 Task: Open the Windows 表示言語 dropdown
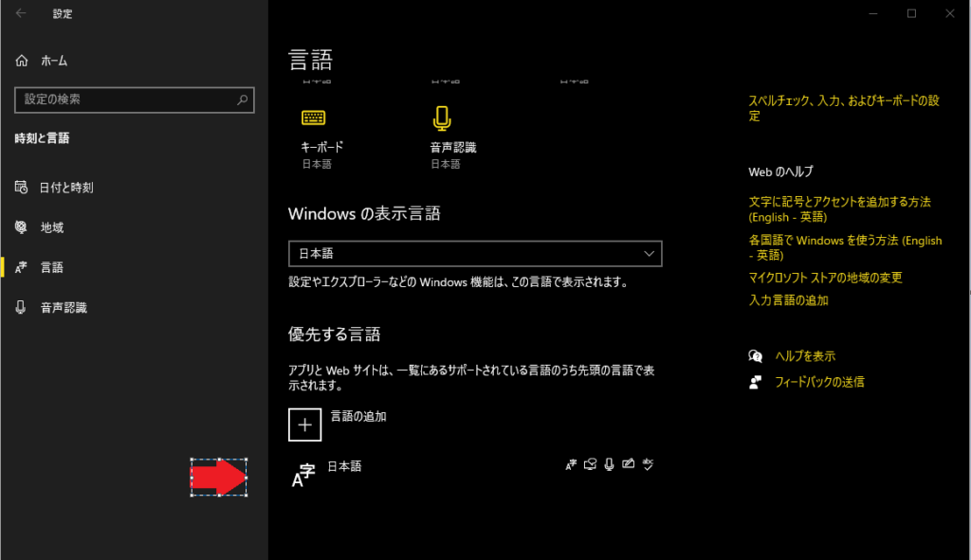click(x=475, y=254)
